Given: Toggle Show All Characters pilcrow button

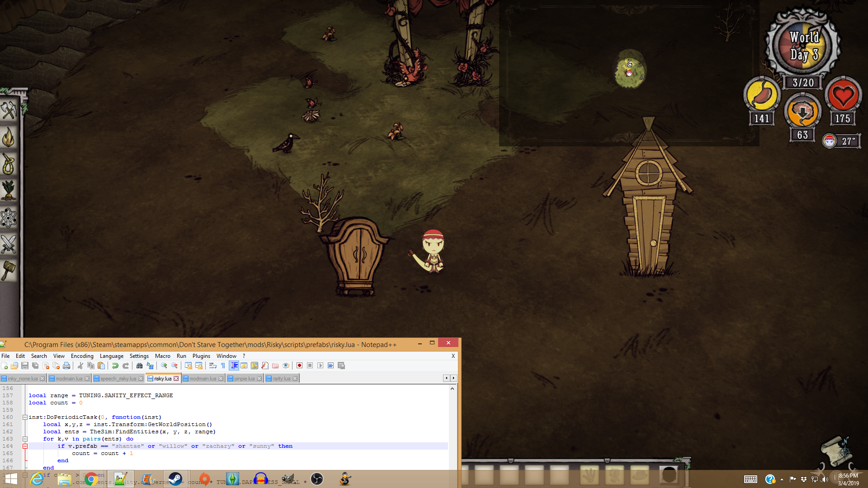Looking at the screenshot, I should click(223, 366).
